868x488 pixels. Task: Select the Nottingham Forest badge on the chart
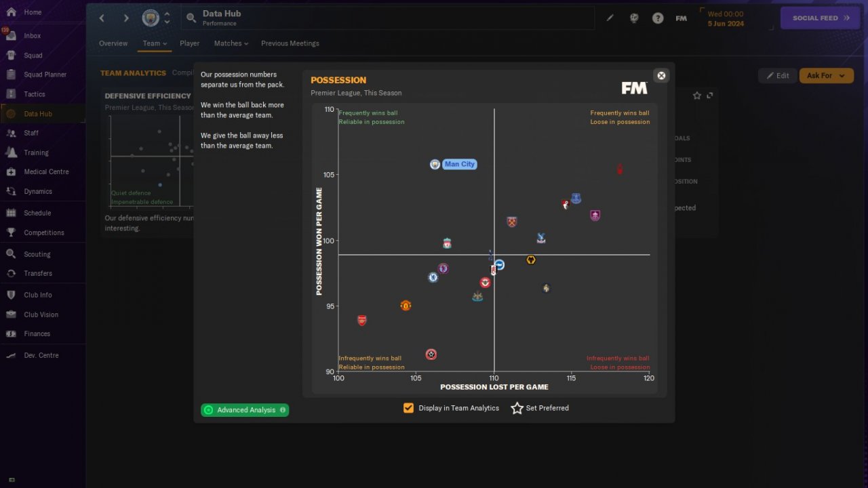(x=620, y=169)
